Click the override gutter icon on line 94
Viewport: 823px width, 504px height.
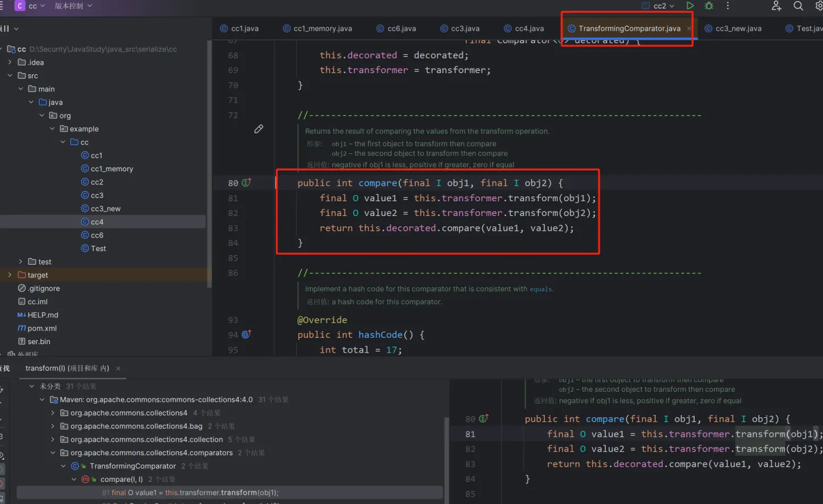tap(247, 334)
